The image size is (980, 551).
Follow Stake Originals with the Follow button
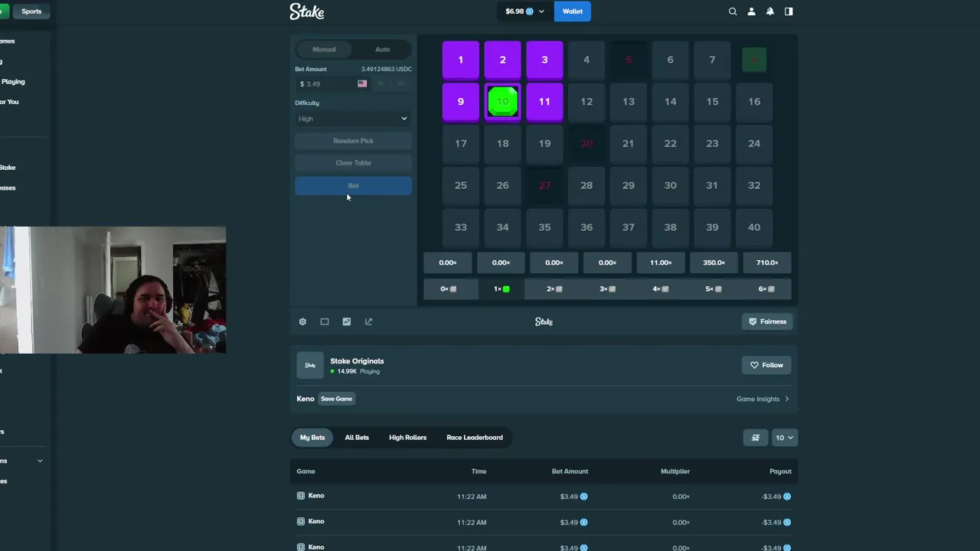point(767,366)
